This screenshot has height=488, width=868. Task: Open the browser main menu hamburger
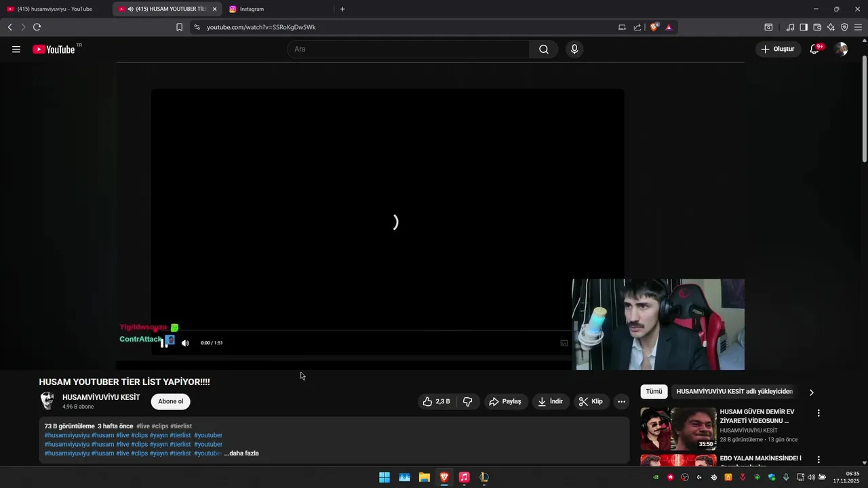tap(858, 27)
